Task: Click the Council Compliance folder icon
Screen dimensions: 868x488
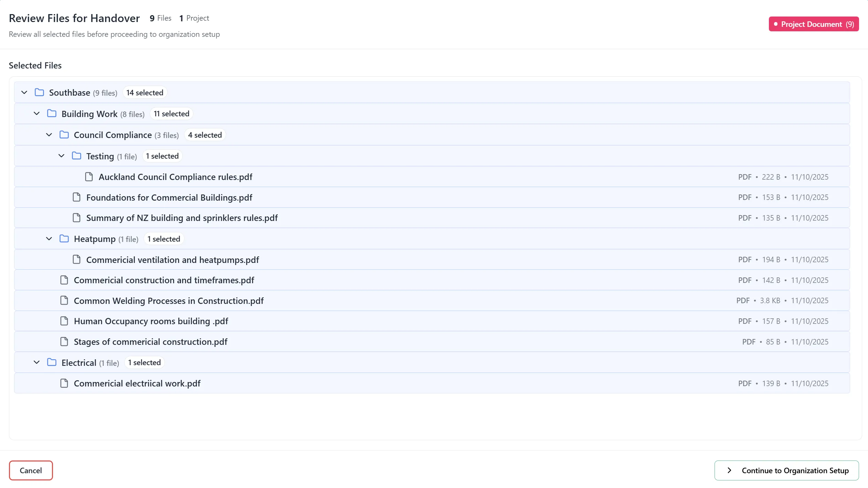Action: [64, 135]
